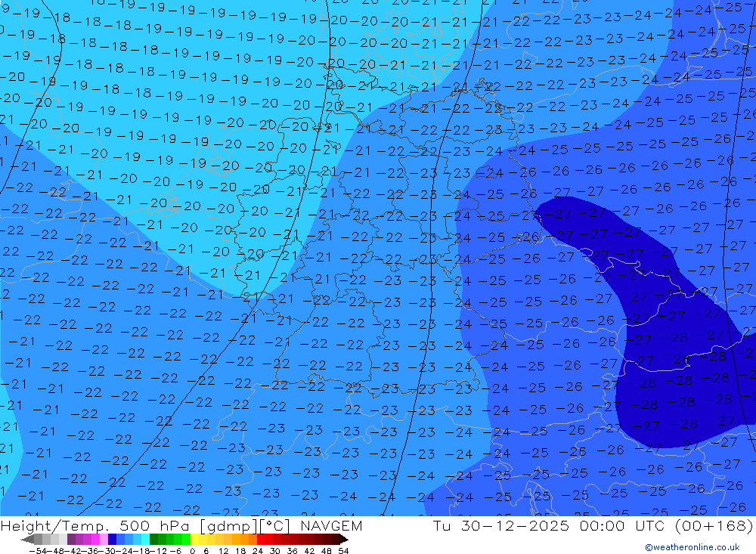Click the dark purple -42 legend swatch
Screen dimensions: 756x554
click(71, 539)
